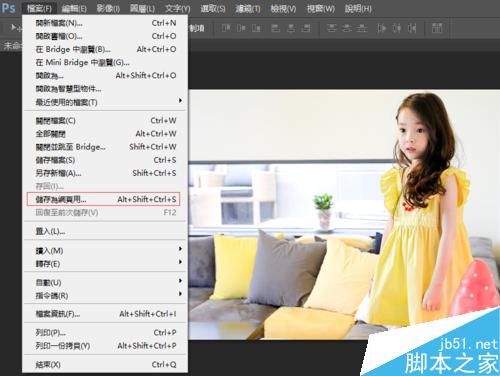Distribute right edges icon

point(412,28)
